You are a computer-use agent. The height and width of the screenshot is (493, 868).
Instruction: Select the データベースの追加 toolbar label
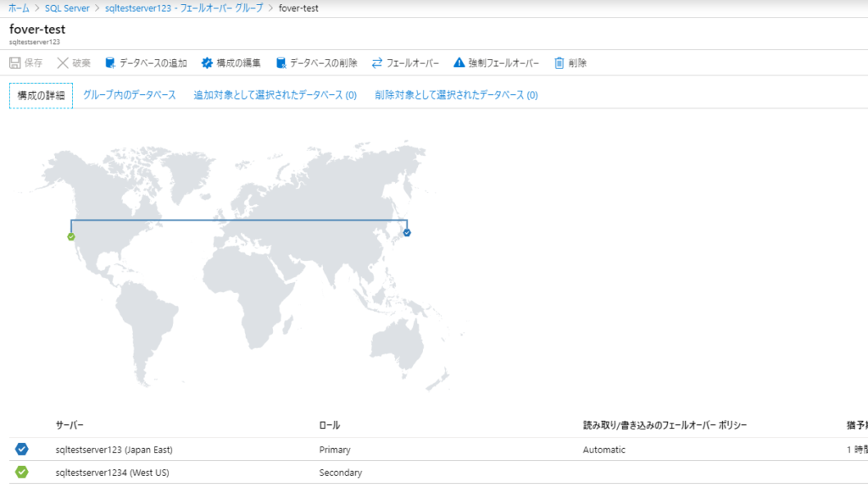point(153,63)
